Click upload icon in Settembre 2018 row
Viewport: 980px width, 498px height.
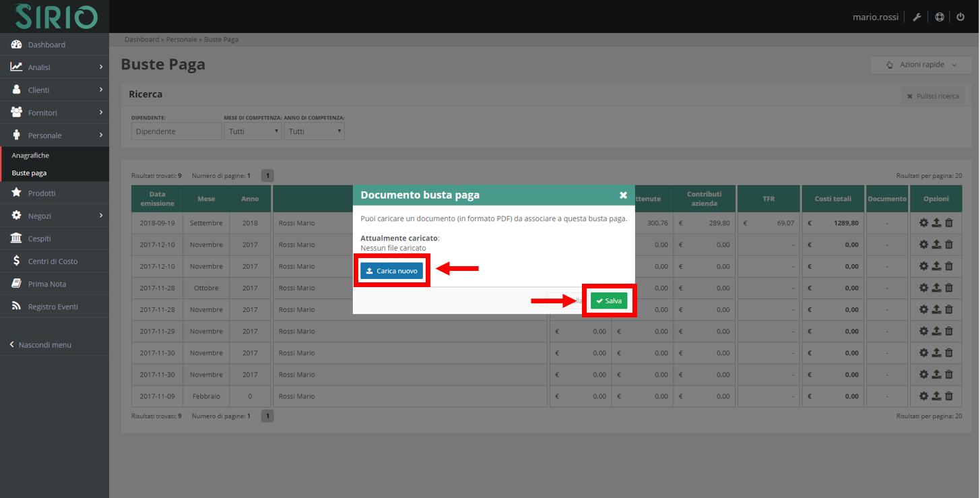[936, 223]
